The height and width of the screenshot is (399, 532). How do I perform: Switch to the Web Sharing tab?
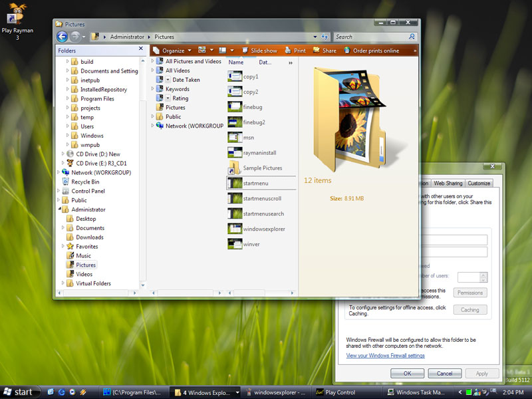coord(448,184)
